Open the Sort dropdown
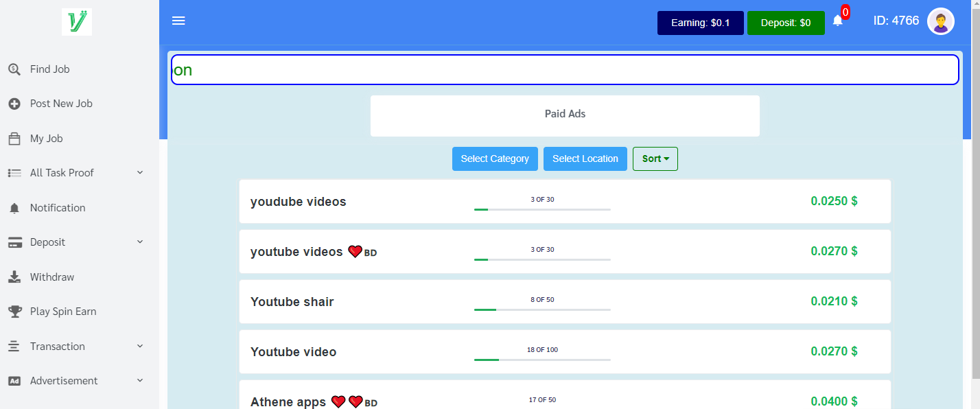Viewport: 980px width, 409px height. [x=655, y=159]
